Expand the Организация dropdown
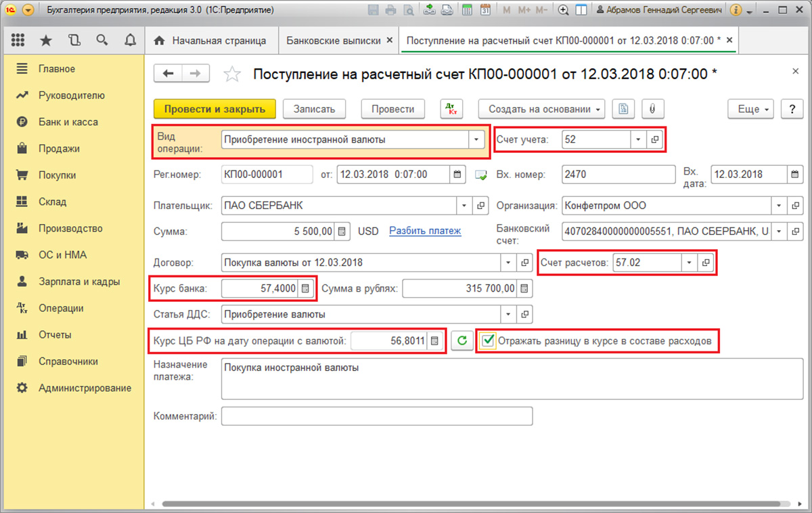This screenshot has height=513, width=812. point(779,205)
